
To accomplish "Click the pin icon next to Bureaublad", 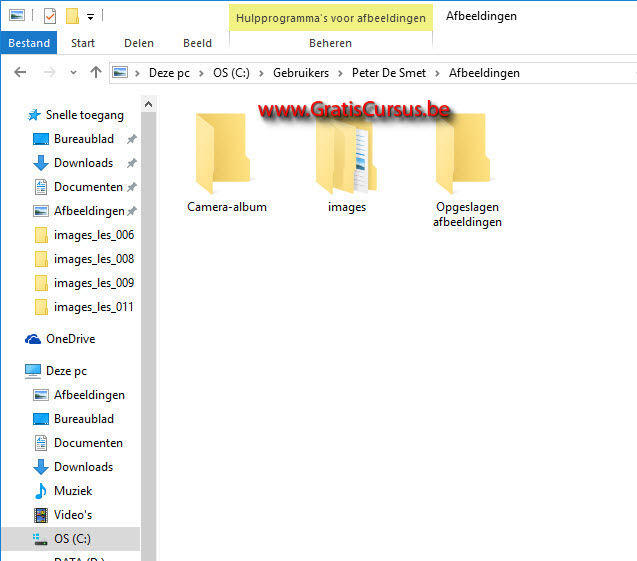I will [132, 139].
